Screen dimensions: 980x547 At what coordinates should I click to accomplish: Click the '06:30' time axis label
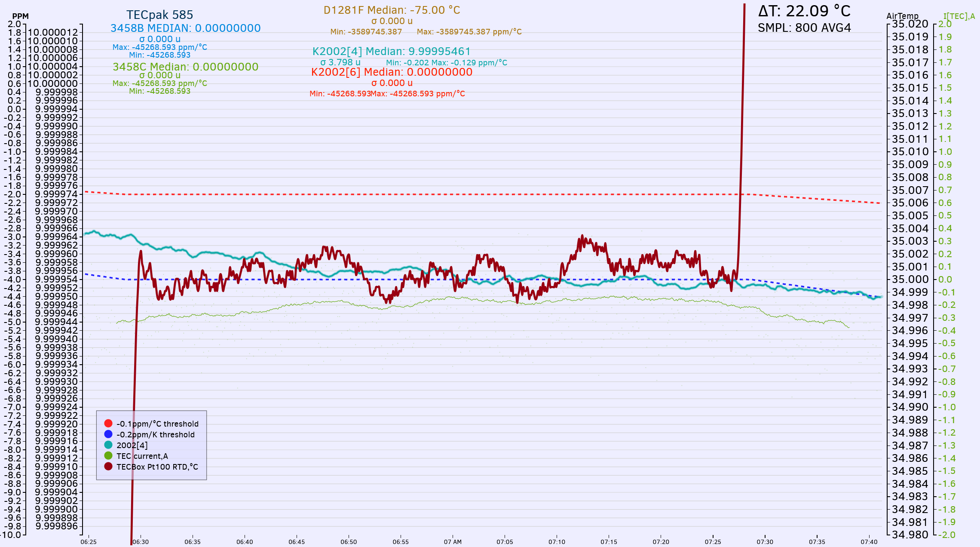coord(141,542)
